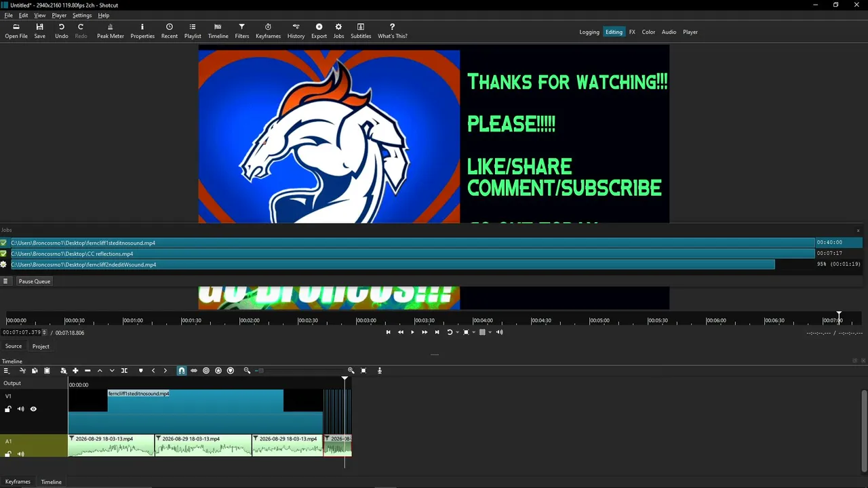This screenshot has height=488, width=868.
Task: Append a clip with the plus icon
Action: [75, 371]
